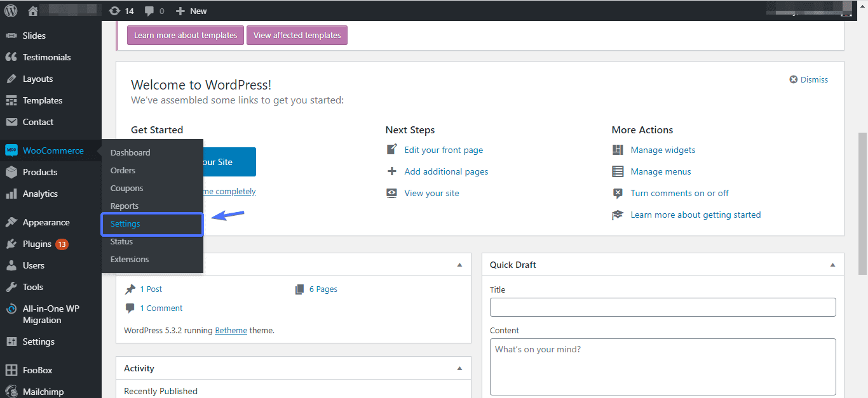Open the Betheme theme link
This screenshot has height=398, width=868.
(x=231, y=330)
